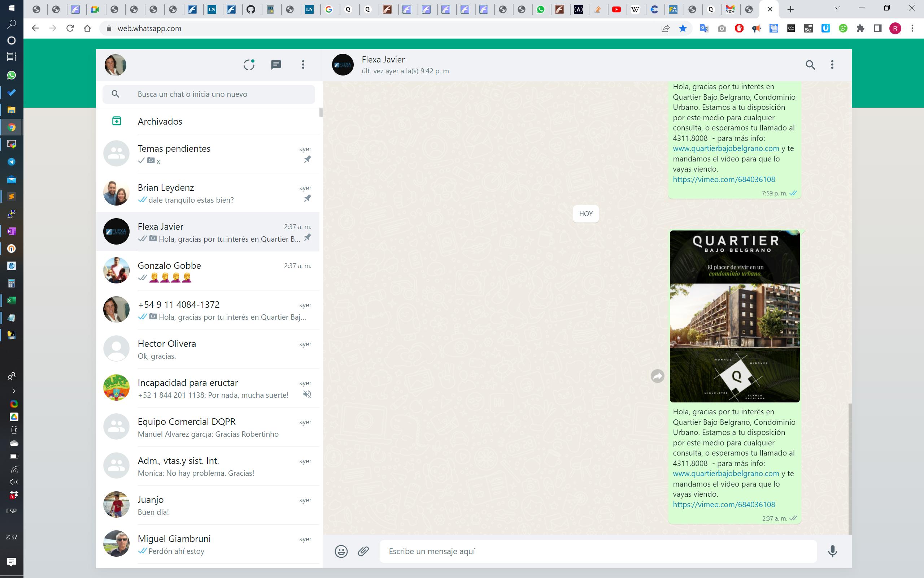Open the Flexa Javier conversation menu

coord(832,65)
